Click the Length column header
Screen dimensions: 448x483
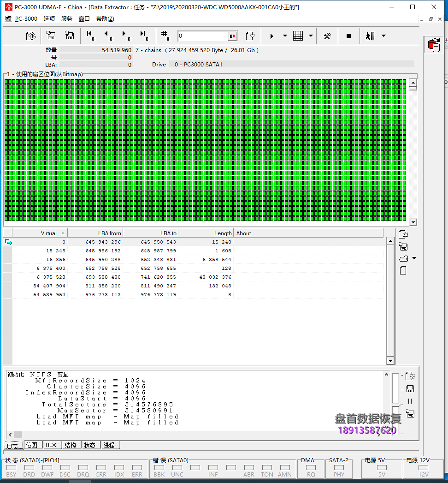[x=206, y=233]
